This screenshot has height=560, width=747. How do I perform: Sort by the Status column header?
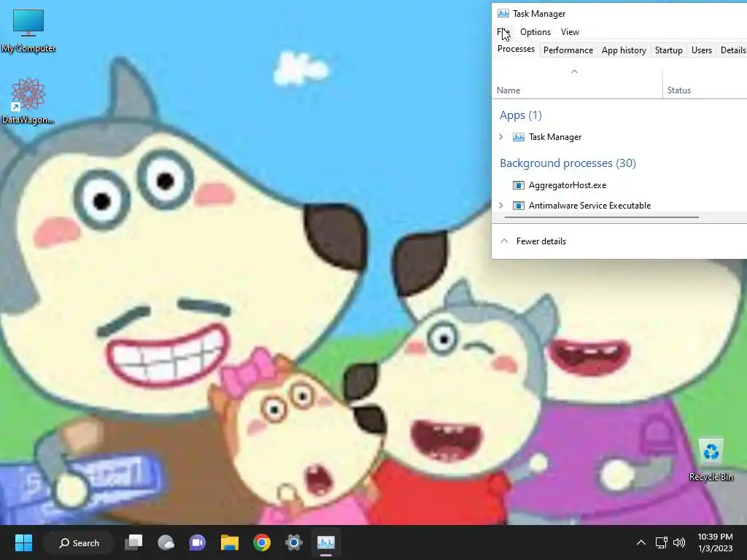pyautogui.click(x=705, y=90)
